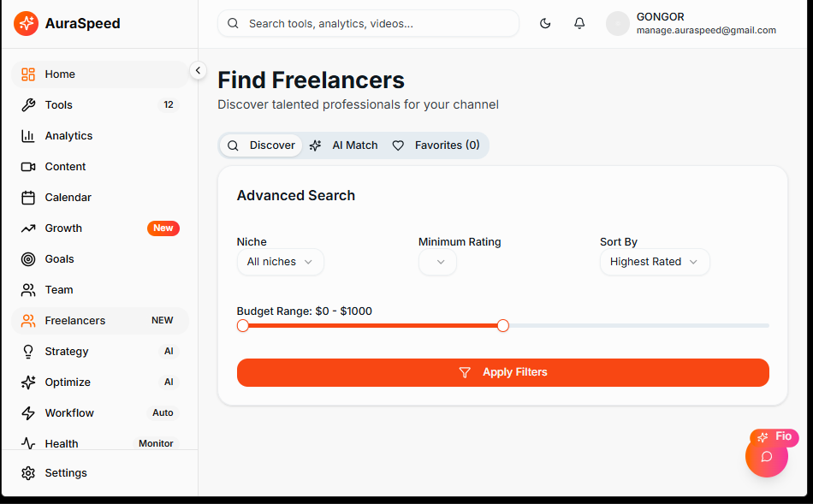Viewport: 813px width, 504px height.
Task: Select the Discover tab
Action: (x=262, y=145)
